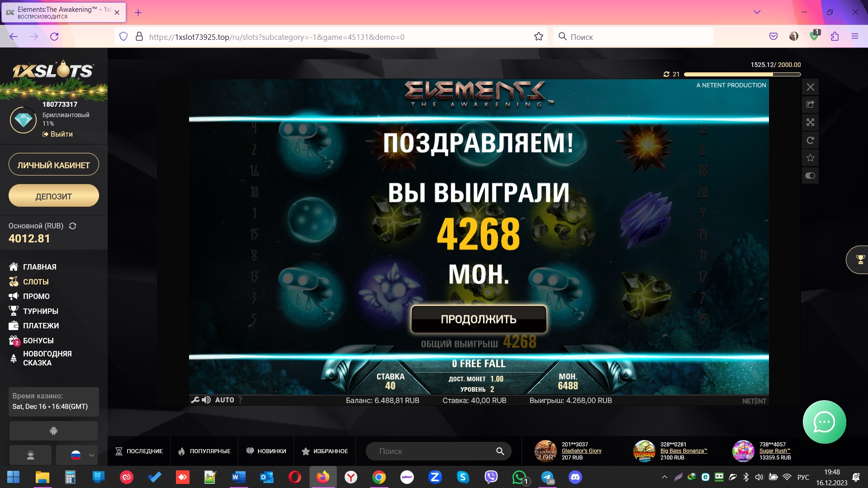Image resolution: width=868 pixels, height=488 pixels.
Task: Open Gladiator's Glory game link
Action: (581, 451)
